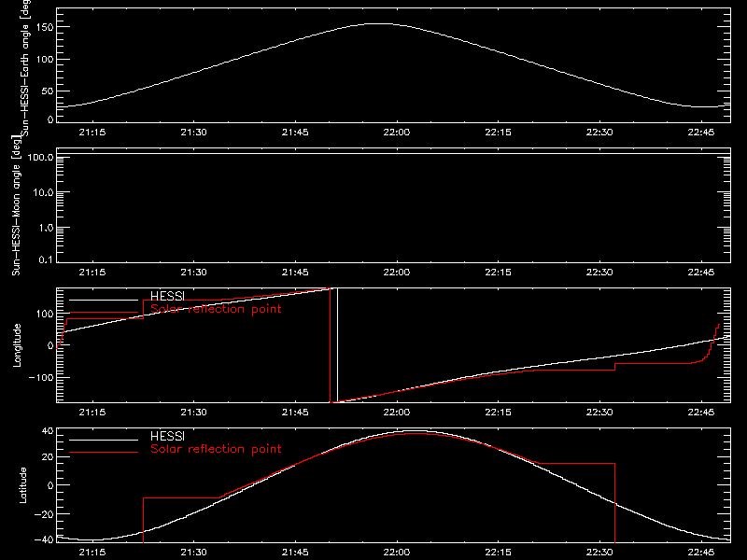Image resolution: width=747 pixels, height=560 pixels.
Task: Click the white vertical wrap line in Longitude plot
Action: point(337,345)
